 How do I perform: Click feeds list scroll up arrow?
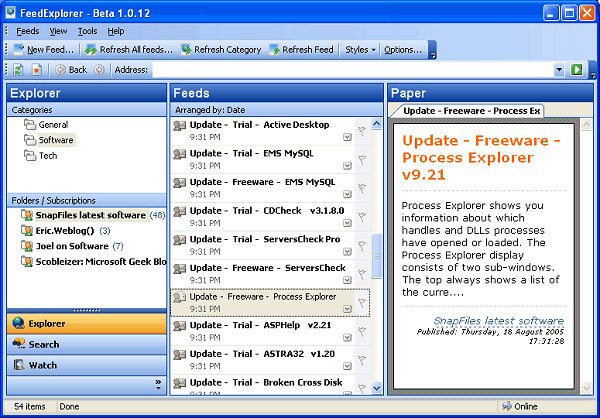[377, 123]
